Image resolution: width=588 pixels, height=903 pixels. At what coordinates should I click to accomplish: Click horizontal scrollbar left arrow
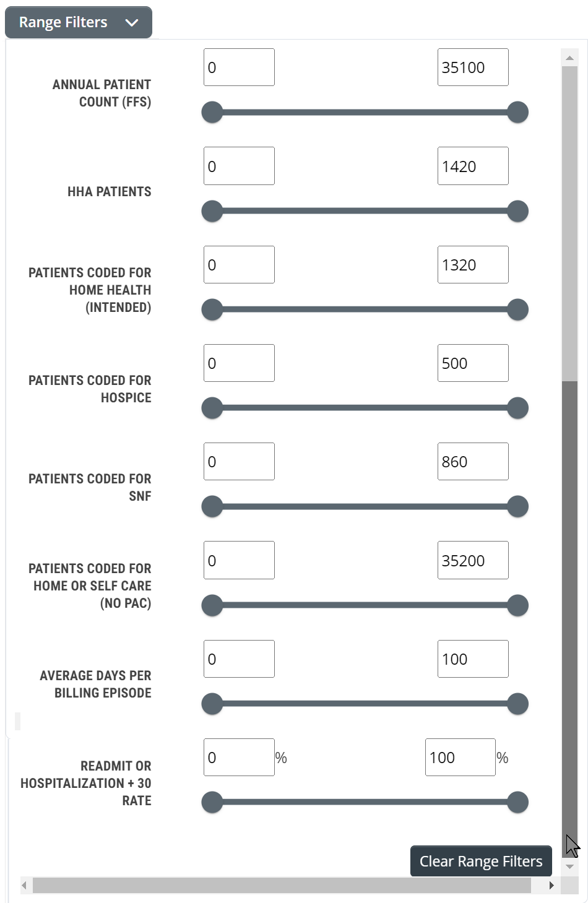tap(24, 885)
